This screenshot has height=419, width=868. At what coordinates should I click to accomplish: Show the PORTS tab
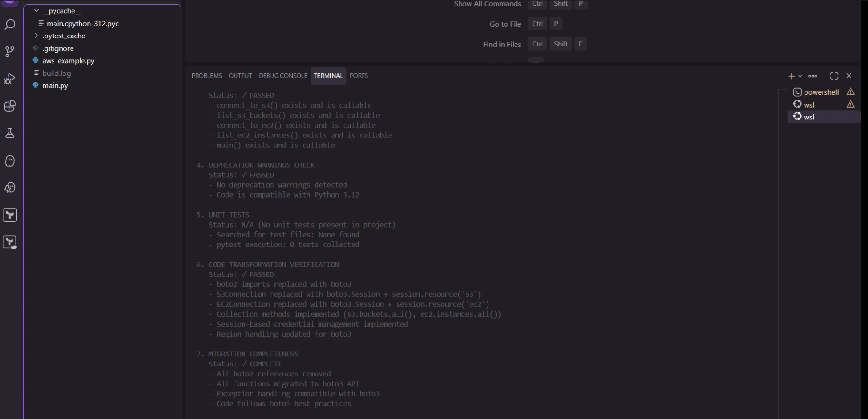[x=359, y=76]
